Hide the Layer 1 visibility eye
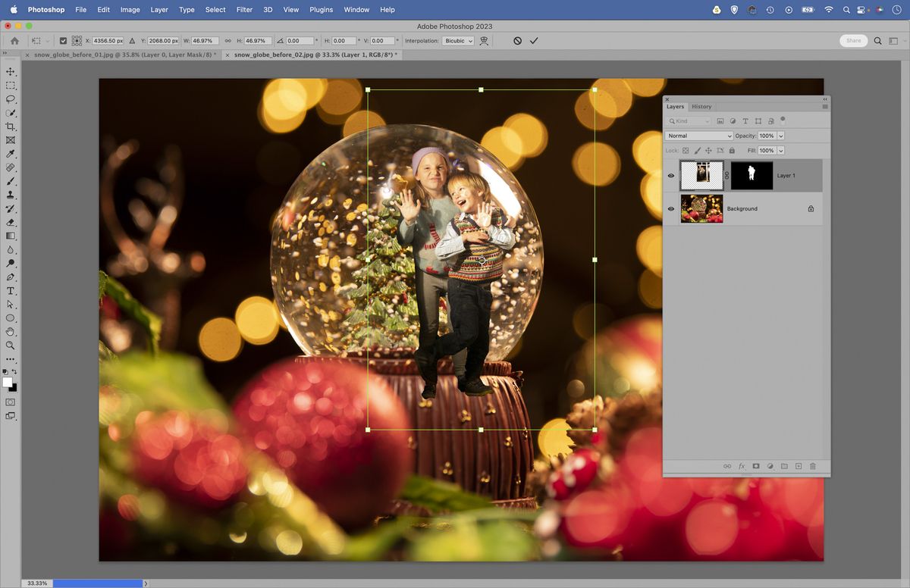Viewport: 910px width, 588px height. click(670, 175)
